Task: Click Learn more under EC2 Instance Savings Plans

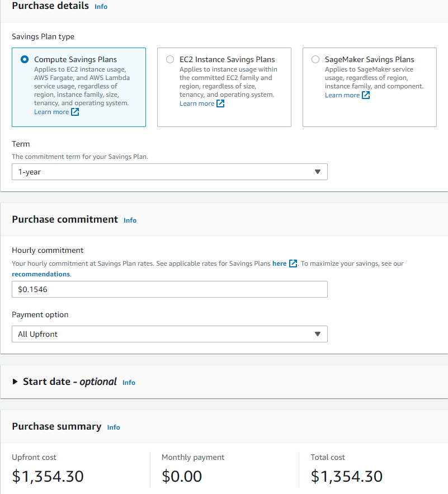Action: tap(197, 103)
